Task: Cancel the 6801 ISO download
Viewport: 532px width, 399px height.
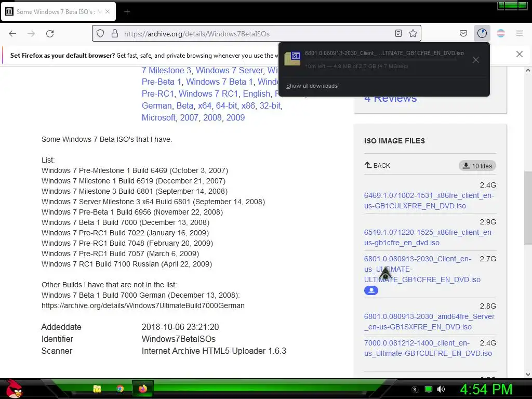Action: pyautogui.click(x=476, y=60)
